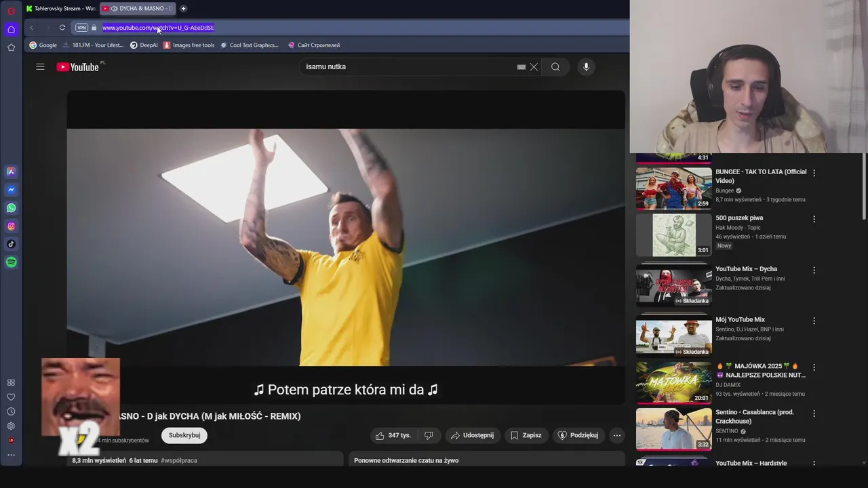Open Images free tools bookmark
The height and width of the screenshot is (488, 868).
coord(189,45)
